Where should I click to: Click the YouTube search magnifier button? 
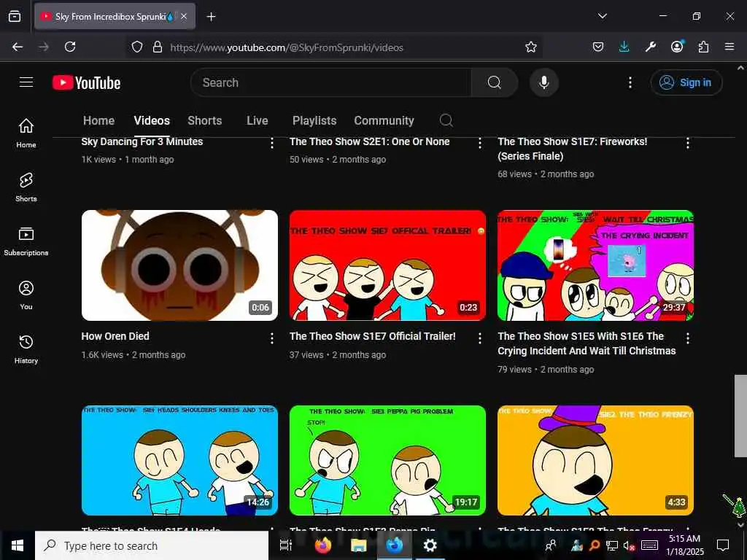click(x=494, y=82)
